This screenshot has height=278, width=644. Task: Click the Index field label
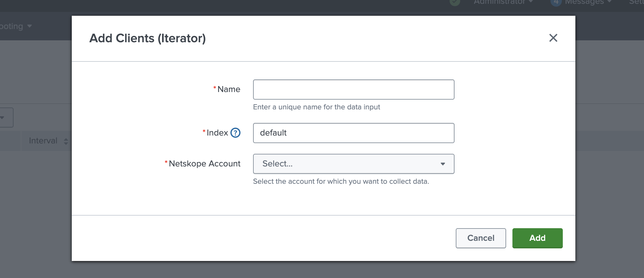click(x=217, y=133)
